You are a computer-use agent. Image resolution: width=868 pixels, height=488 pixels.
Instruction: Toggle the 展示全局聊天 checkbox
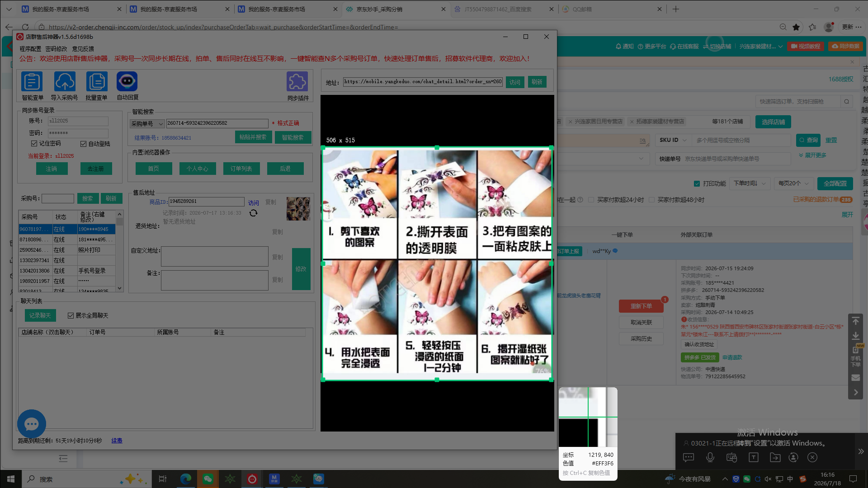[x=71, y=315]
